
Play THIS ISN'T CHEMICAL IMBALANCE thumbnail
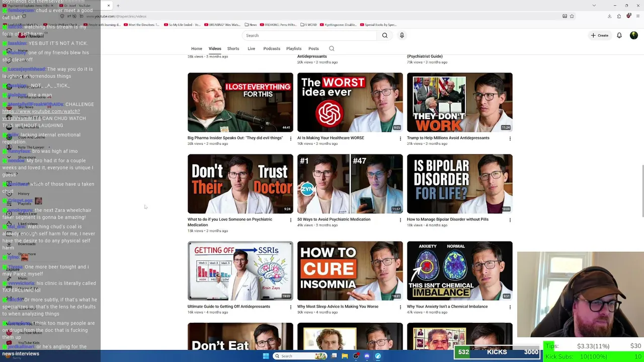click(460, 271)
